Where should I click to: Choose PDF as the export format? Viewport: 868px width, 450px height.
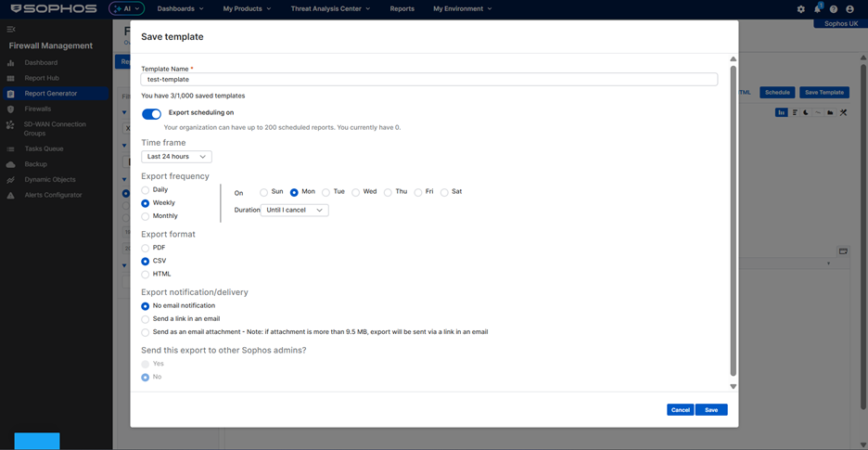(x=146, y=249)
